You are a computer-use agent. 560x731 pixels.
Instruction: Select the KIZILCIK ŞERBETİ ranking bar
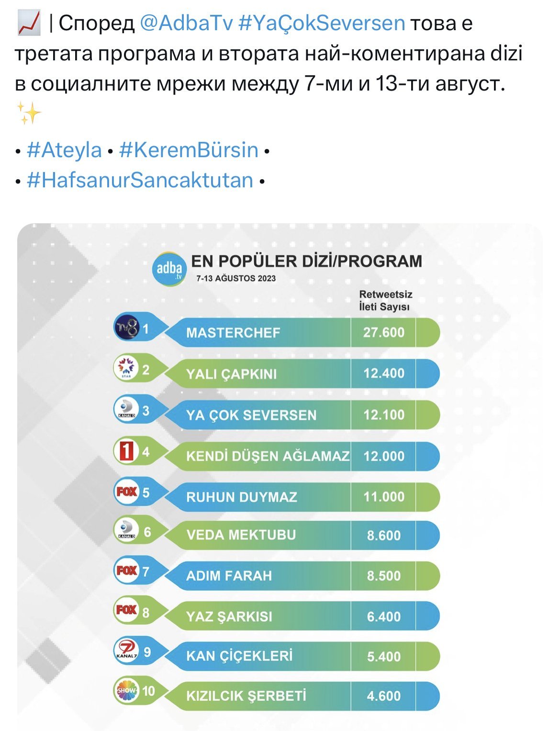pos(302,696)
